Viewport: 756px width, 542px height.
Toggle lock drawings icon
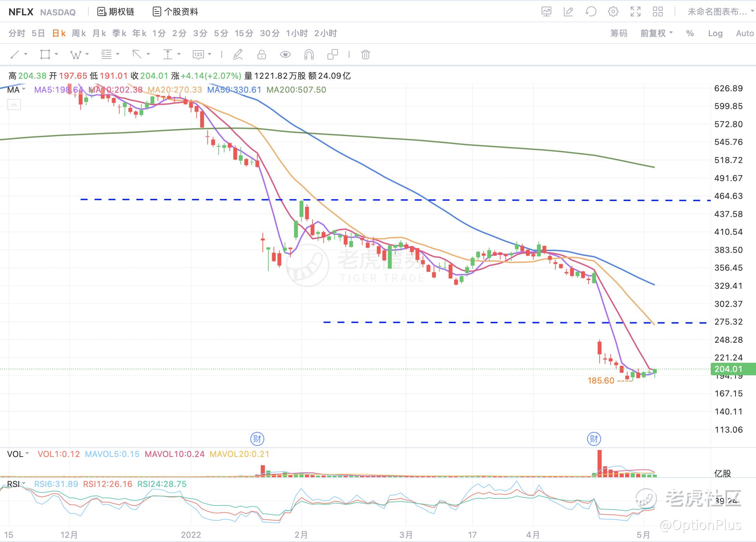coord(262,55)
